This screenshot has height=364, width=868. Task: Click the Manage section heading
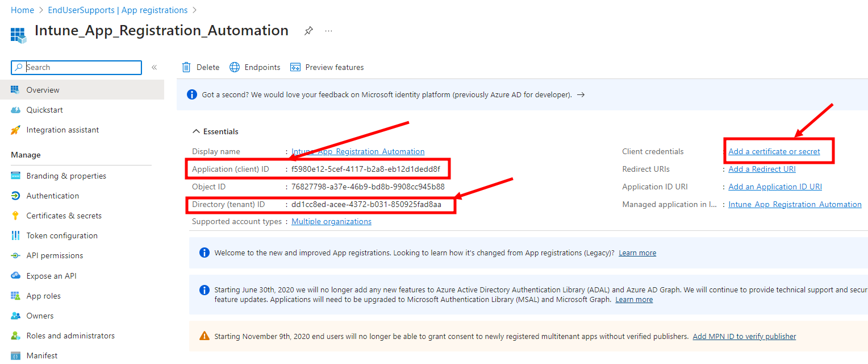coord(26,155)
